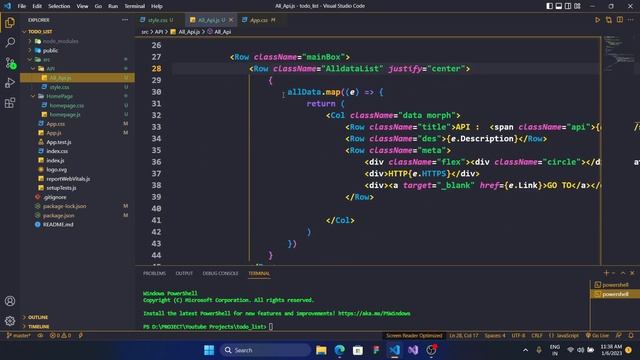Open the Accounts menu icon
This screenshot has width=640, height=360.
coord(10,301)
